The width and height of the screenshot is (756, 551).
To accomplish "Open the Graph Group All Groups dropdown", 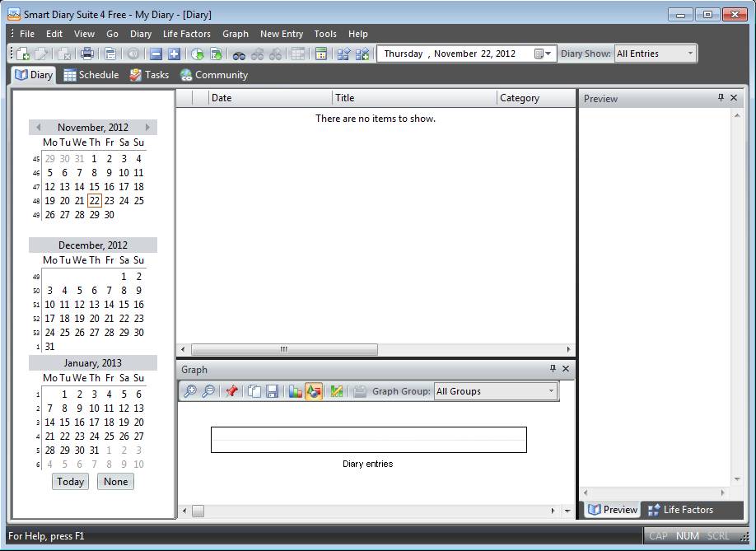I will 551,391.
